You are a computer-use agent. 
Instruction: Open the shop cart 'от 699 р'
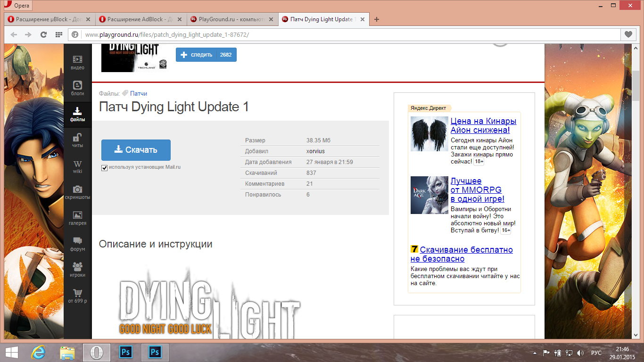pos(78,296)
